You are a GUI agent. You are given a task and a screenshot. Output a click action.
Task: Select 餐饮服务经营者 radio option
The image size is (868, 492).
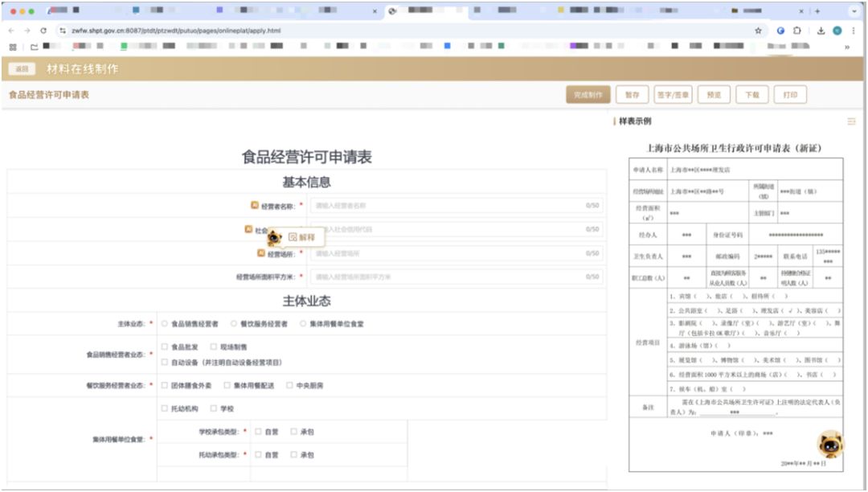(x=234, y=324)
